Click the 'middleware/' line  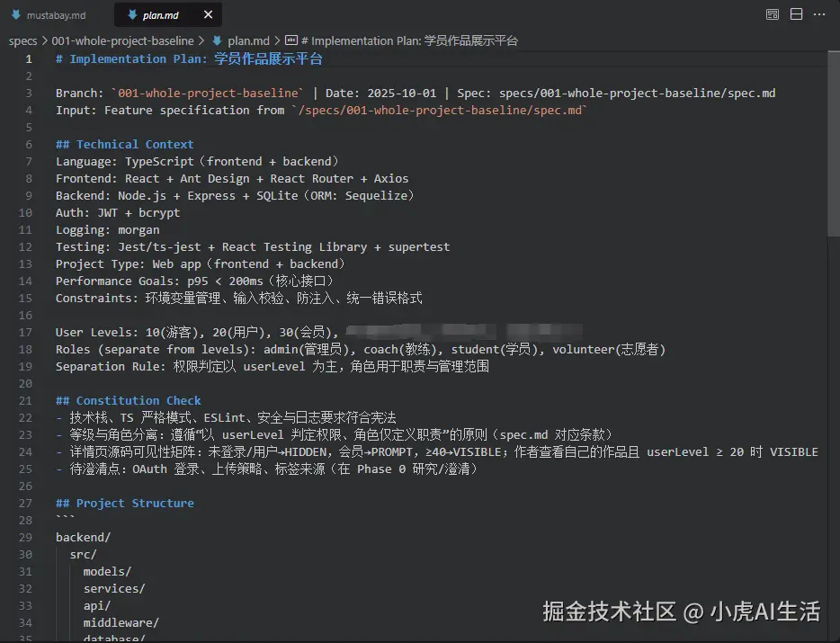tap(121, 623)
